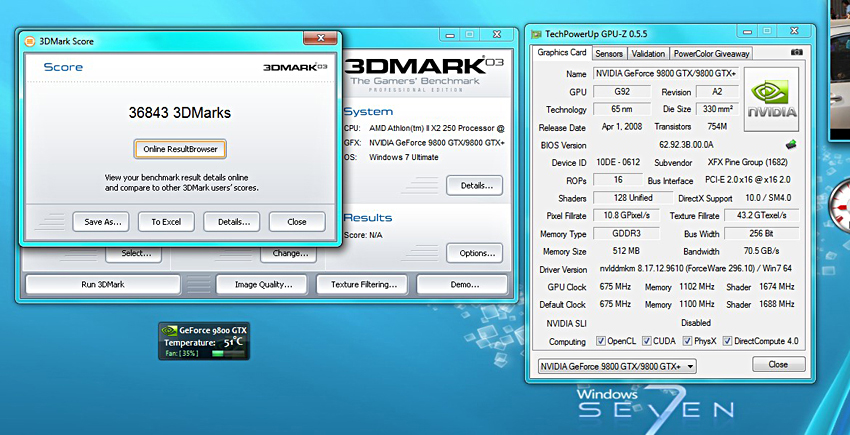Open the Results Options button

(x=474, y=253)
